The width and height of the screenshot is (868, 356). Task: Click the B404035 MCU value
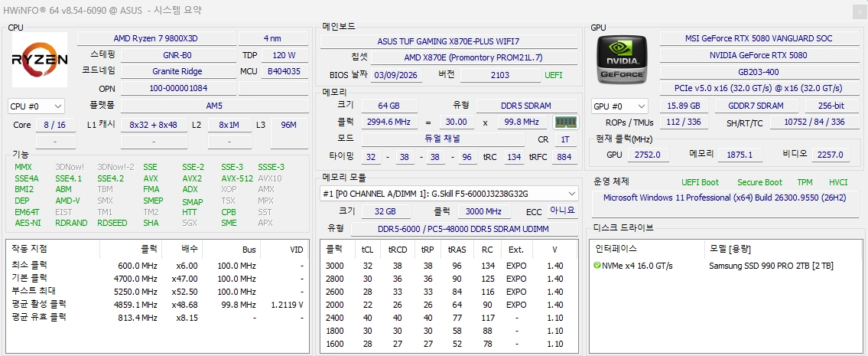pos(284,71)
